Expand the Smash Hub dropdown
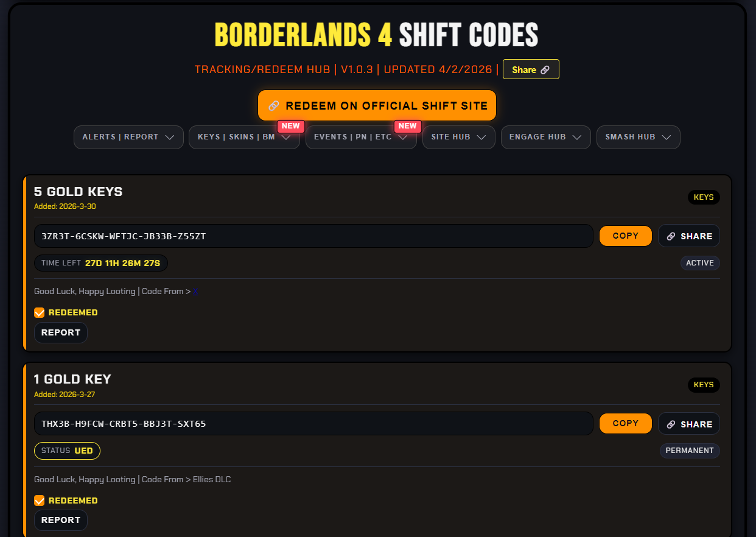The height and width of the screenshot is (537, 756). 638,137
